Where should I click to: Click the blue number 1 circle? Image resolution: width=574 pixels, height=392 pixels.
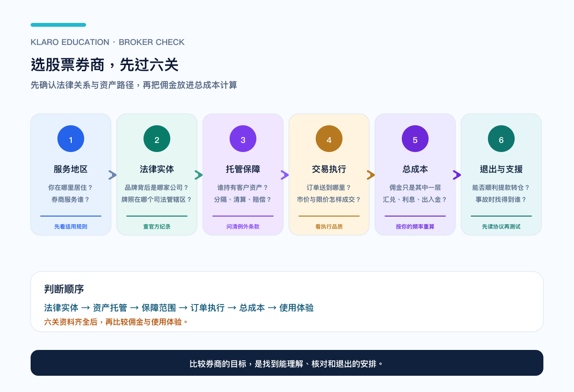coord(71,139)
